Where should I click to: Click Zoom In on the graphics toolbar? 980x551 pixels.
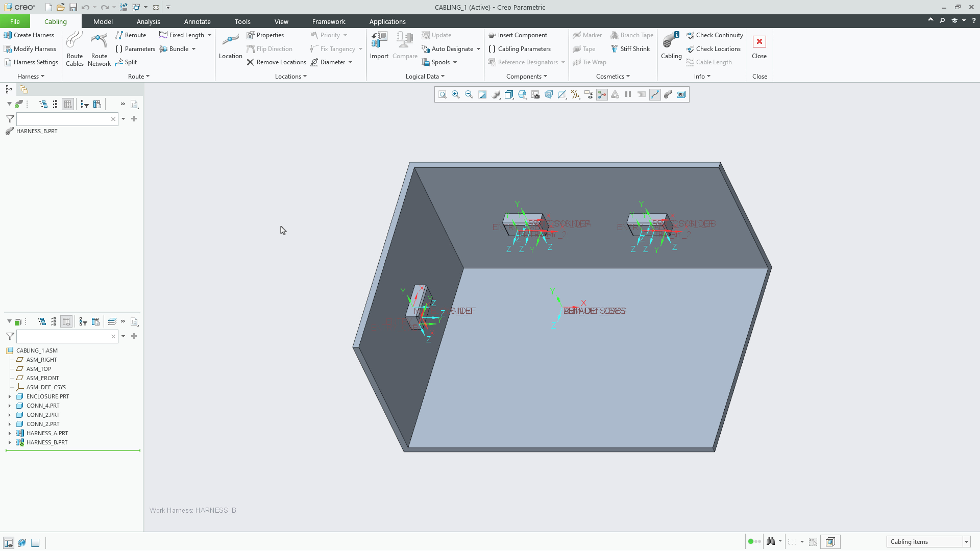coord(455,94)
